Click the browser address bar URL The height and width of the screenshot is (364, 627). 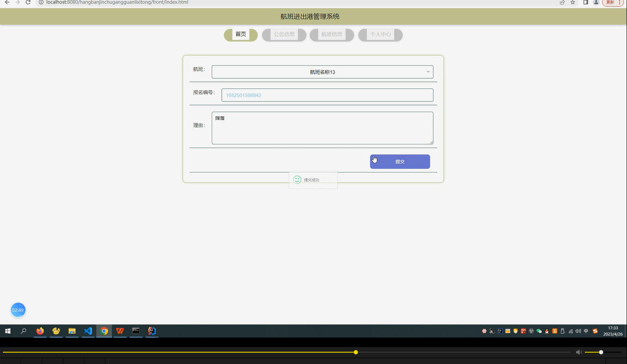pos(117,2)
